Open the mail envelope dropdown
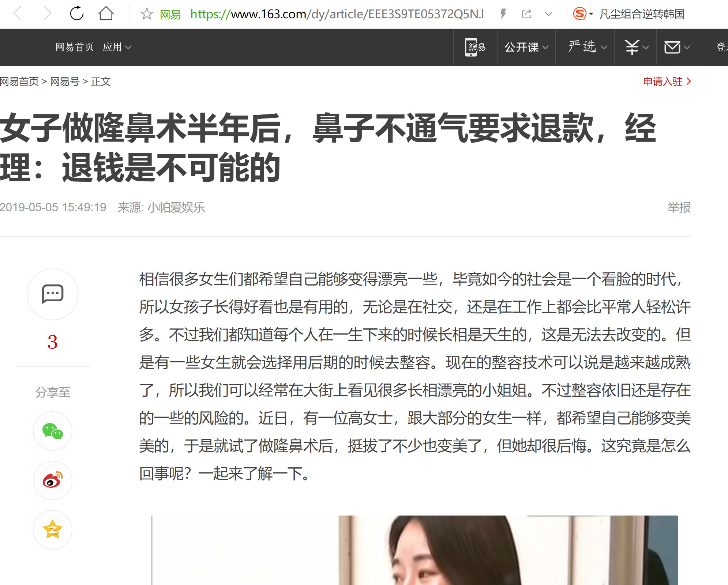Viewport: 728px width, 585px height. [x=677, y=47]
